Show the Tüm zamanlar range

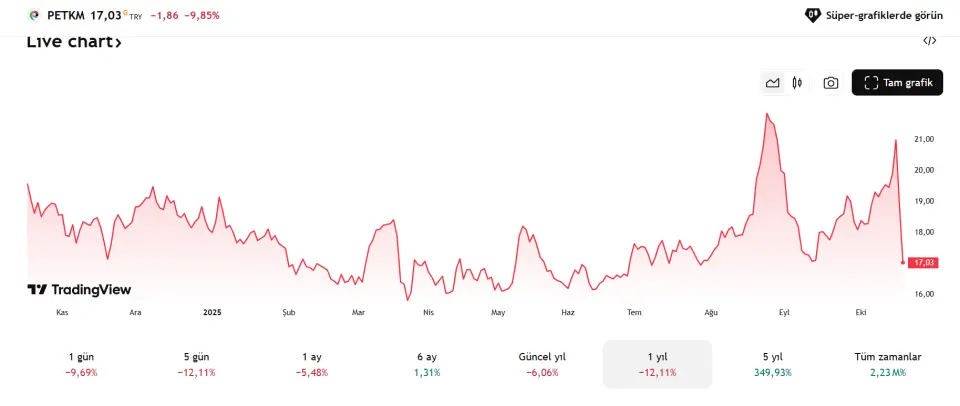click(x=887, y=364)
